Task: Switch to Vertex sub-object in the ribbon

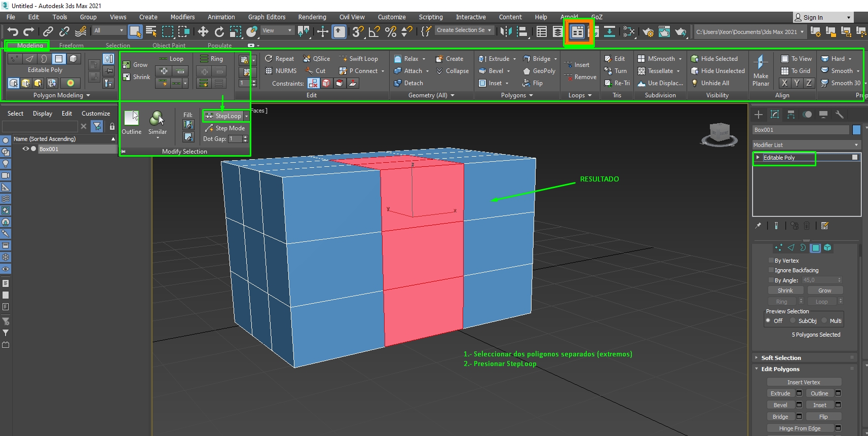Action: click(x=15, y=59)
